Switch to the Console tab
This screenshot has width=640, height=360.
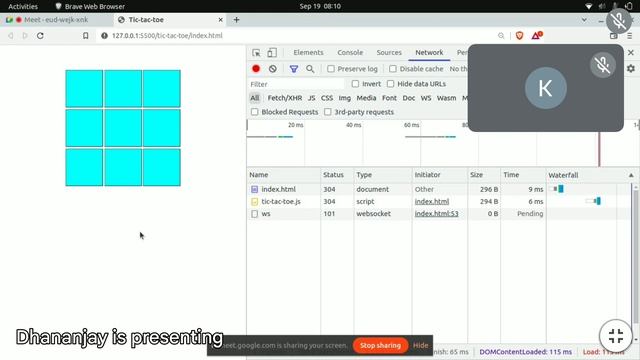350,53
